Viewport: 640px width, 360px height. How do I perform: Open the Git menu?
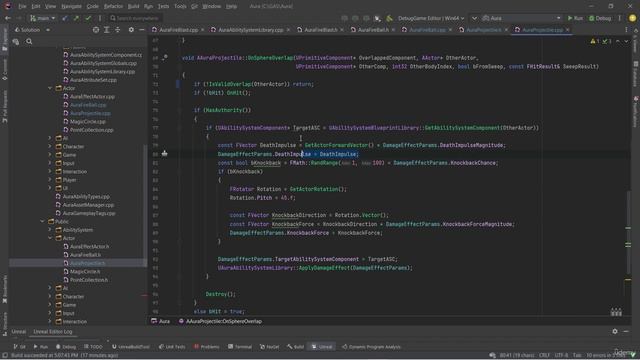(x=194, y=6)
